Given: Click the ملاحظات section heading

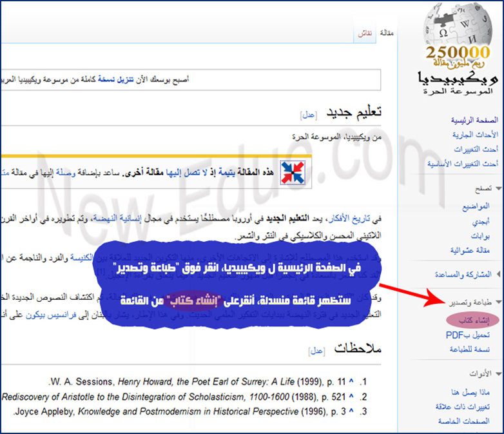Looking at the screenshot, I should (358, 348).
